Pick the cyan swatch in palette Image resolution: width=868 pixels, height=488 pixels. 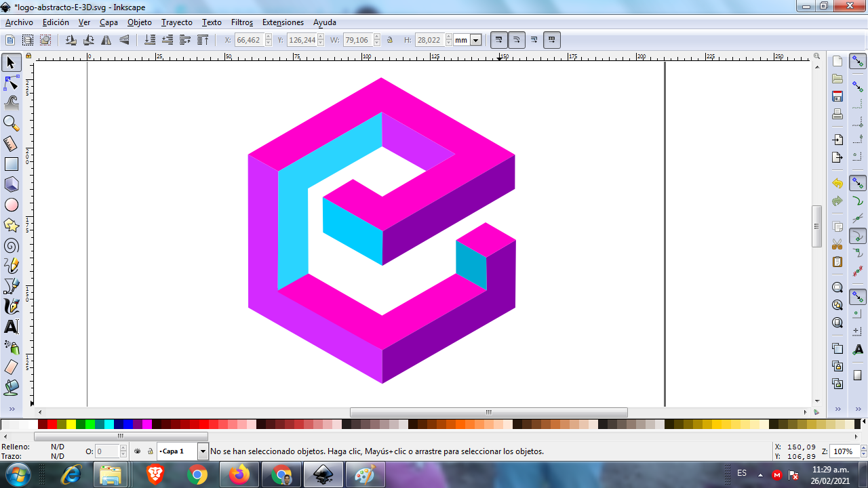click(x=108, y=424)
